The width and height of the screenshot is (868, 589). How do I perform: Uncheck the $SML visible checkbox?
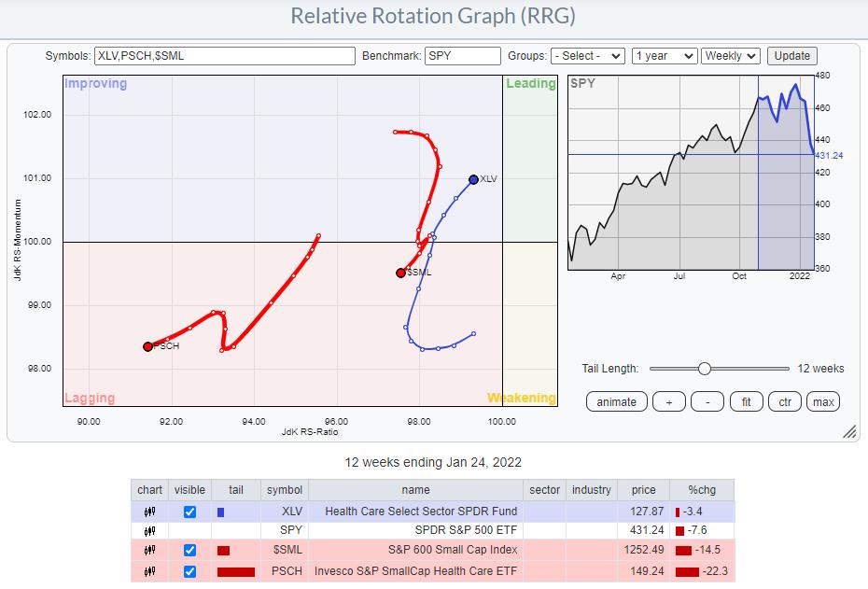(x=189, y=550)
